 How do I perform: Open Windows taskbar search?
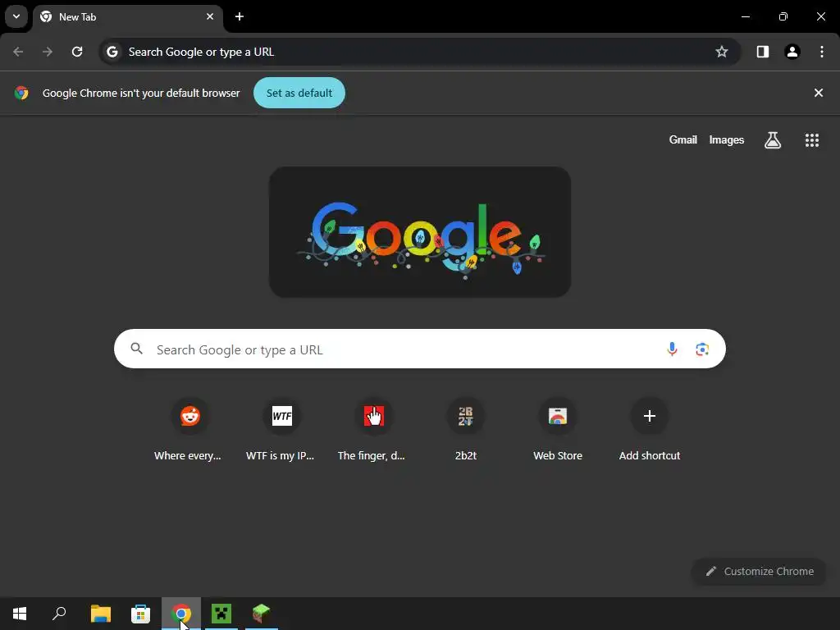click(x=59, y=614)
